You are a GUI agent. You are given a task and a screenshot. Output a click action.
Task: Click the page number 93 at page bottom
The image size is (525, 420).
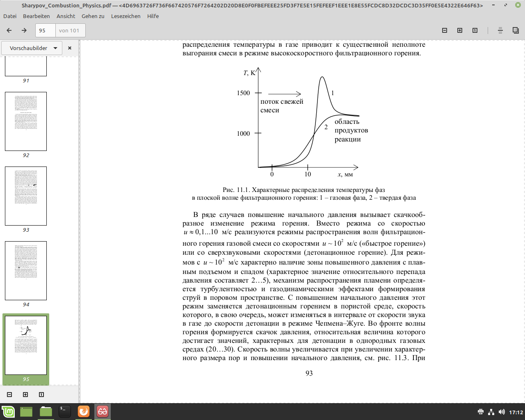pos(309,373)
